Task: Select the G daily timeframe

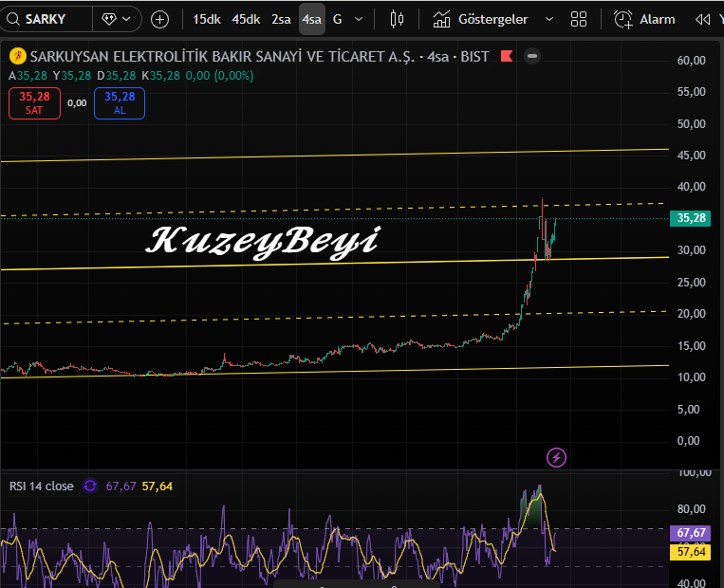Action: point(338,19)
